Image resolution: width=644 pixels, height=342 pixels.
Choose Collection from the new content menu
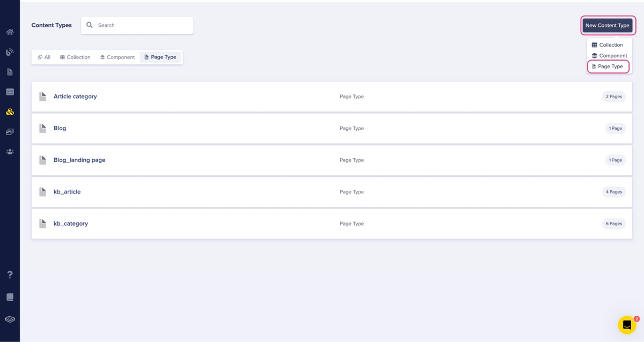[x=608, y=45]
